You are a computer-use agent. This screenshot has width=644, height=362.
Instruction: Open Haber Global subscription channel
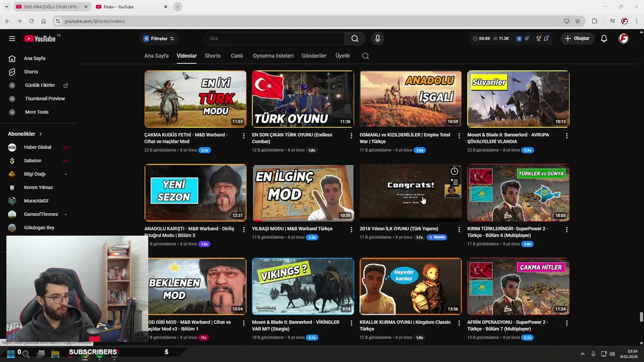[38, 147]
